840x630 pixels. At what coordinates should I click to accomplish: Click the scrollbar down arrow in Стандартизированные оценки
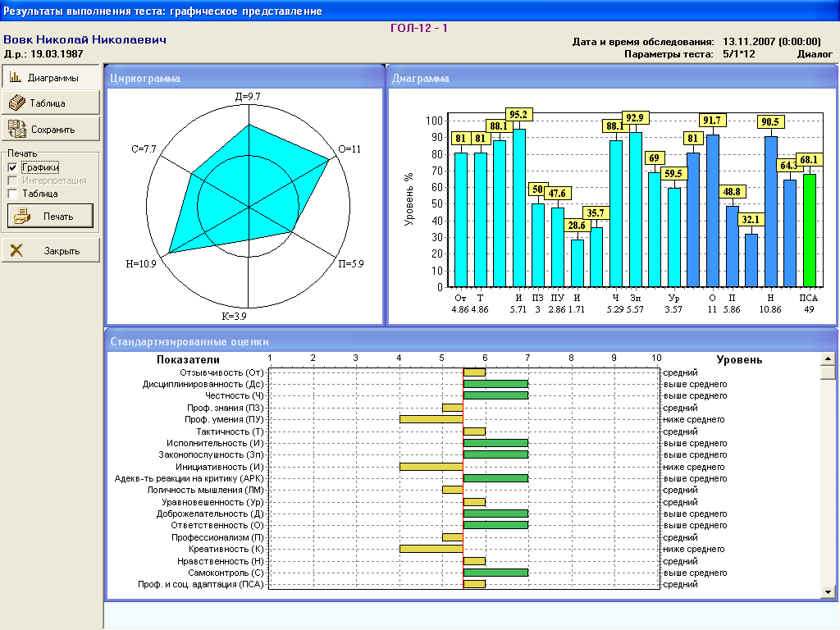(x=829, y=592)
